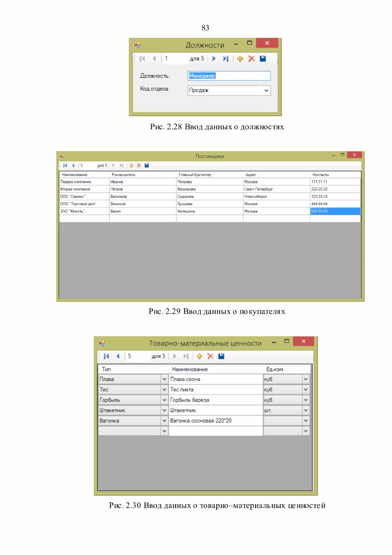The height and width of the screenshot is (555, 392).
Task: Click the Должность text field with Менеджер
Action: (229, 76)
